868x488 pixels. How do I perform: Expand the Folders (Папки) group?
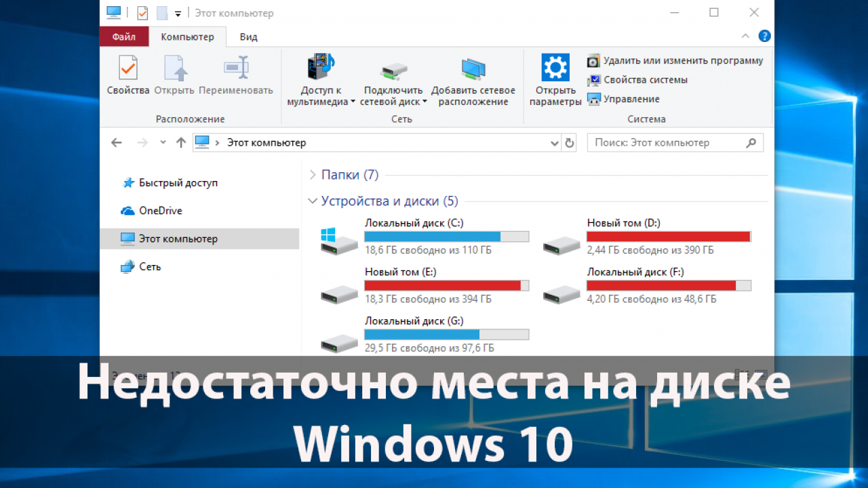pyautogui.click(x=313, y=175)
